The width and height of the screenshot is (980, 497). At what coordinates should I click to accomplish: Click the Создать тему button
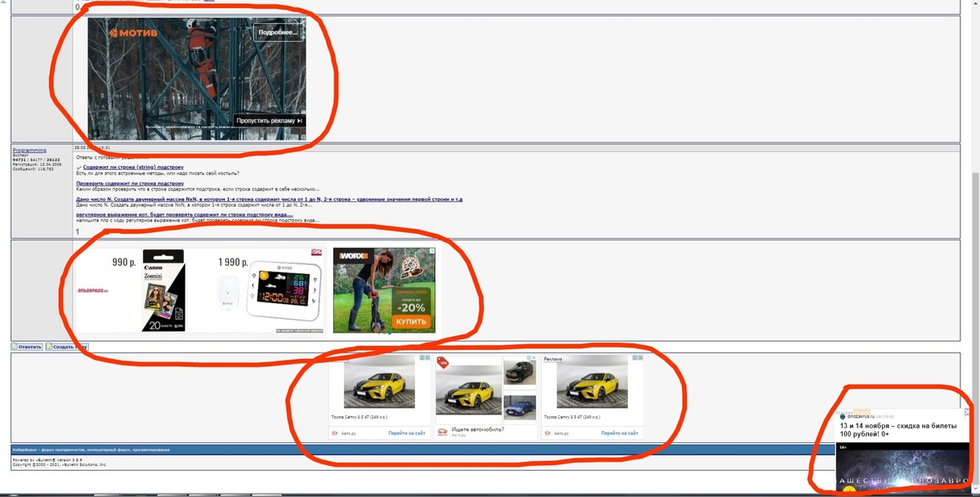pyautogui.click(x=66, y=347)
